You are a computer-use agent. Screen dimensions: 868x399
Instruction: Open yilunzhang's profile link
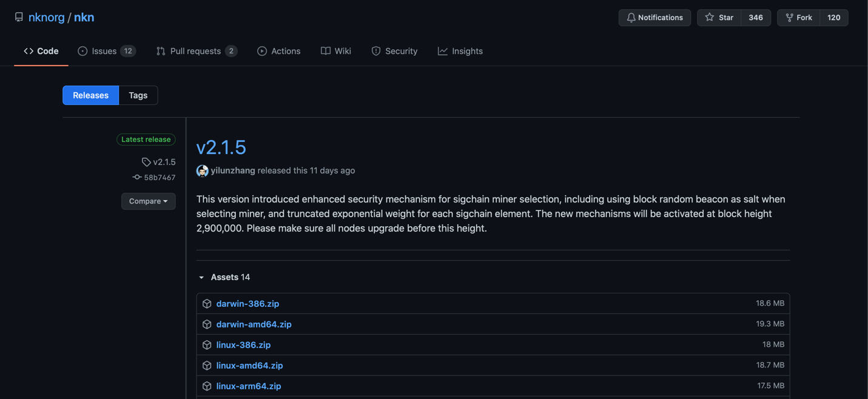(x=233, y=170)
